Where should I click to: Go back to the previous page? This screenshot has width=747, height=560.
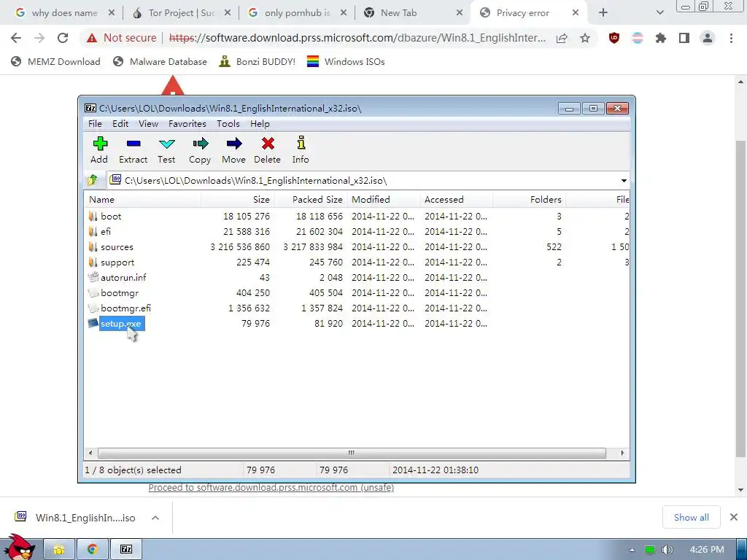coord(16,38)
